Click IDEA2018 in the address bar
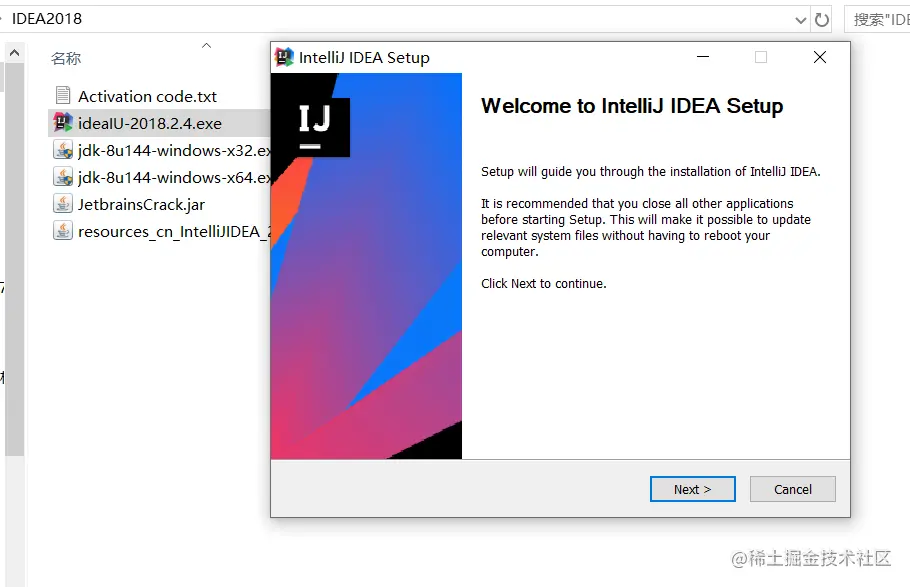 (47, 19)
